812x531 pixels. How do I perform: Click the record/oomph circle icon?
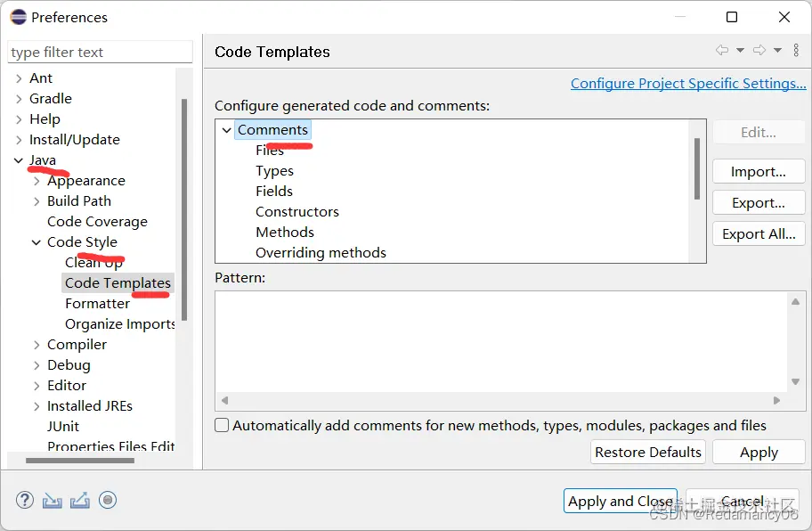(x=108, y=500)
